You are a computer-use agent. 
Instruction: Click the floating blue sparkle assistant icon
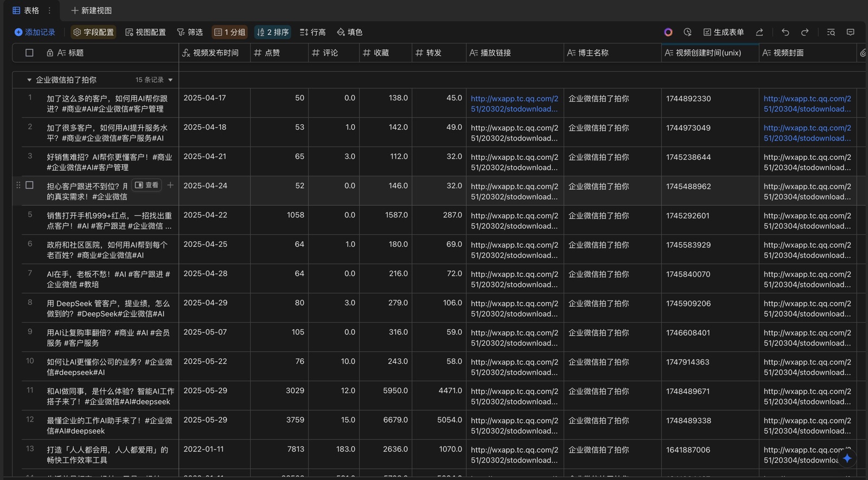click(x=847, y=458)
